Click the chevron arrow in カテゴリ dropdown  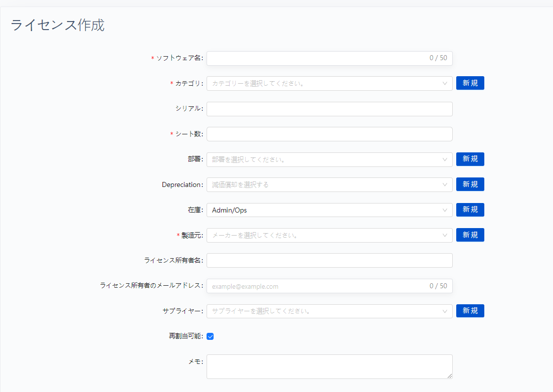(445, 84)
